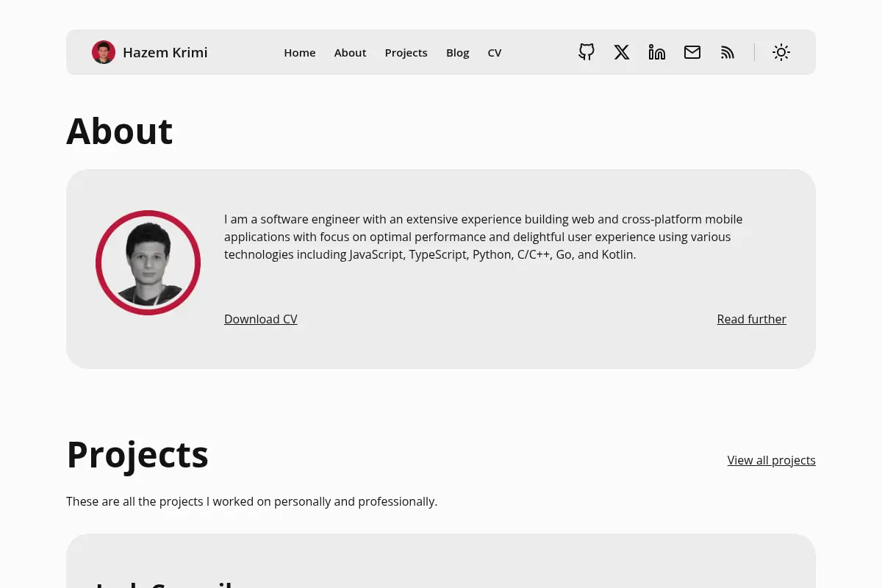Click the large red-ringed profile photo
The image size is (882, 588).
point(148,263)
